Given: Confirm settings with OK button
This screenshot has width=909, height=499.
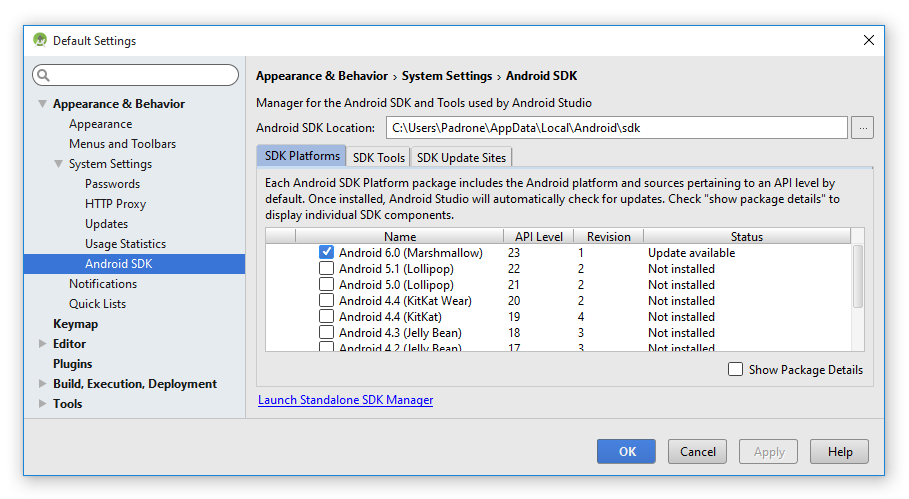Looking at the screenshot, I should (x=626, y=451).
